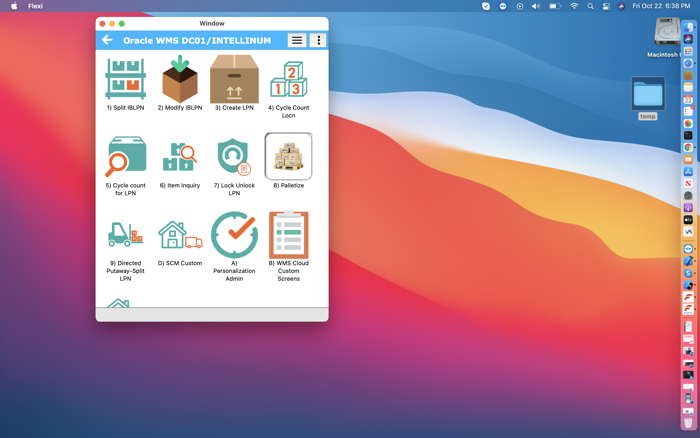Viewport: 700px width, 438px height.
Task: Click the Oracle WMS DC01/INTELLINUM title
Action: (x=197, y=41)
